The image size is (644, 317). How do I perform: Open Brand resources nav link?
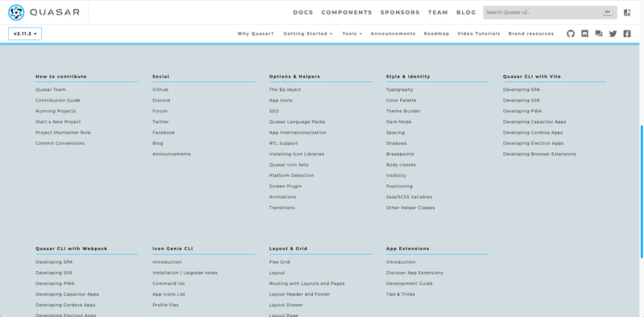[x=531, y=34]
